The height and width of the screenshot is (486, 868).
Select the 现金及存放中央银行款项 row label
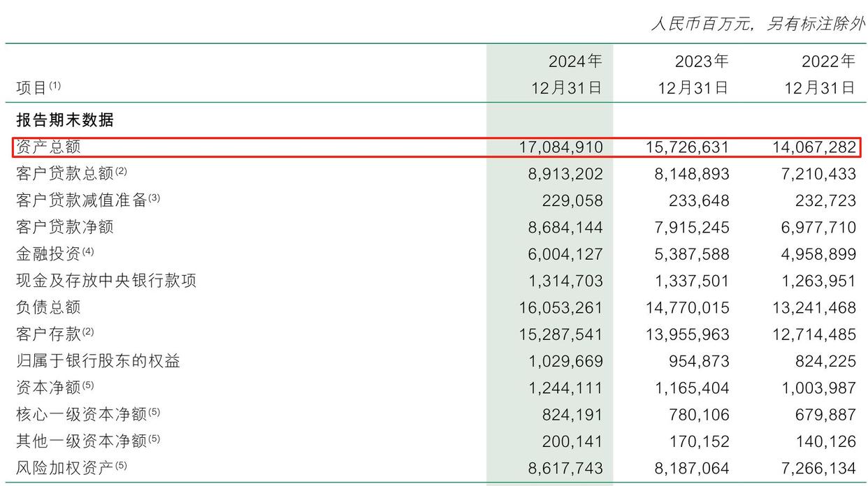(x=106, y=281)
